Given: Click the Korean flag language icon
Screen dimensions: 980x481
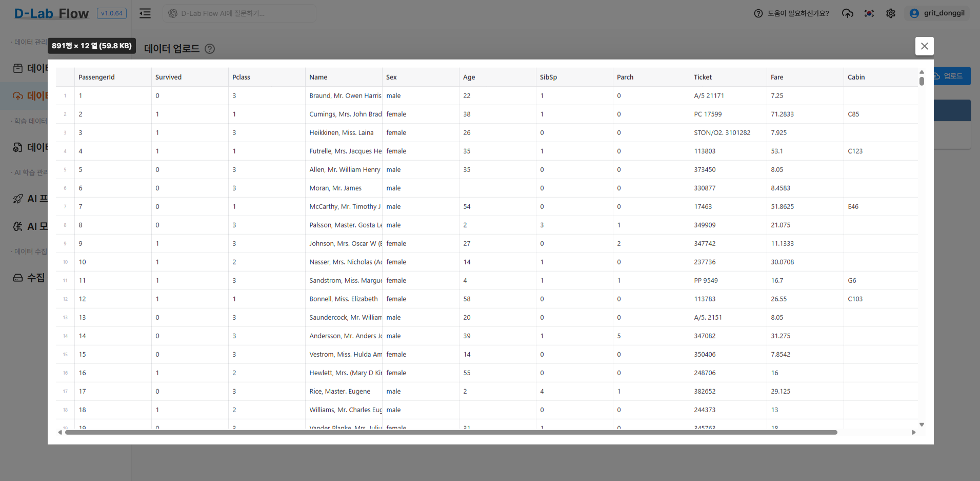Looking at the screenshot, I should click(x=869, y=13).
